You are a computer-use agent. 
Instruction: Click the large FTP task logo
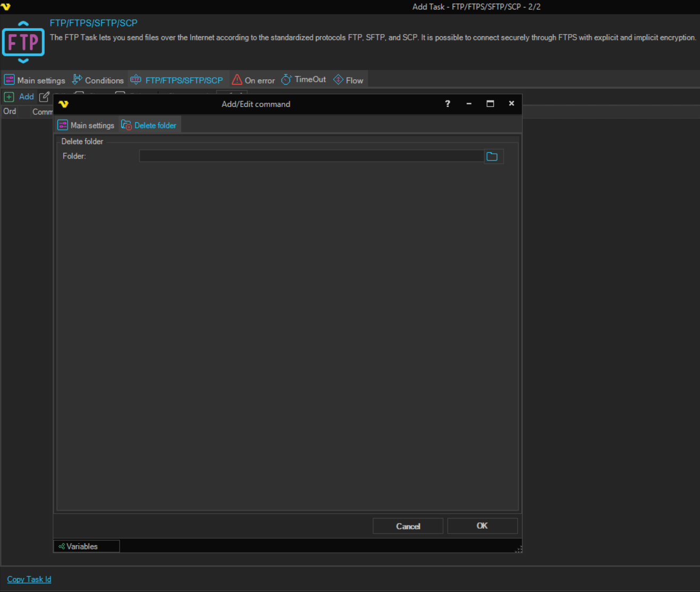23,42
